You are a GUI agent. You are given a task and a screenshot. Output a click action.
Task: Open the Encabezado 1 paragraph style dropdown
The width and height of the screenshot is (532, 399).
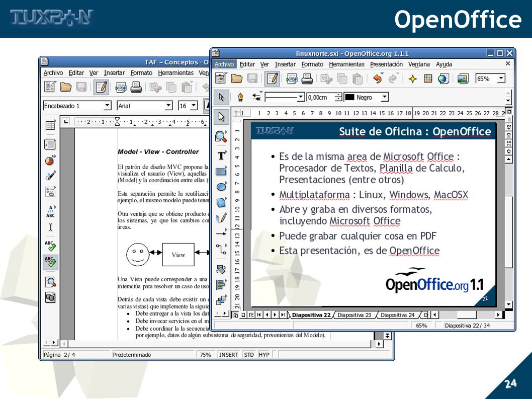pyautogui.click(x=107, y=106)
